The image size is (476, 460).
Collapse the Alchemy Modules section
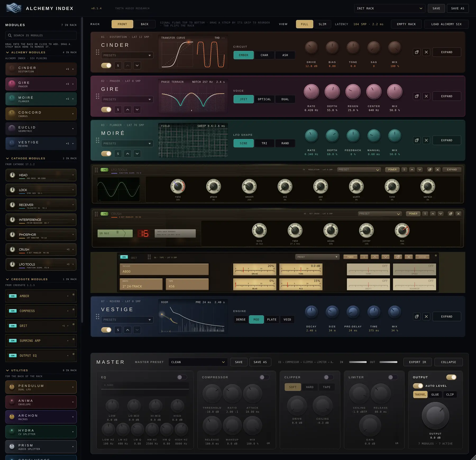(7, 52)
